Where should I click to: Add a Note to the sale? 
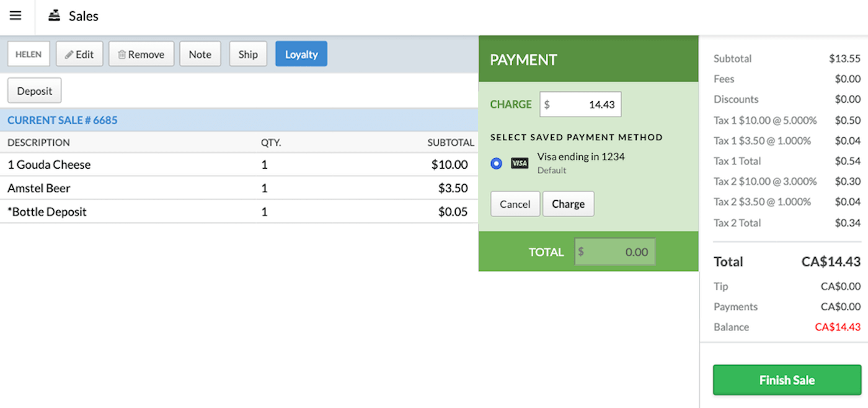[x=200, y=54]
